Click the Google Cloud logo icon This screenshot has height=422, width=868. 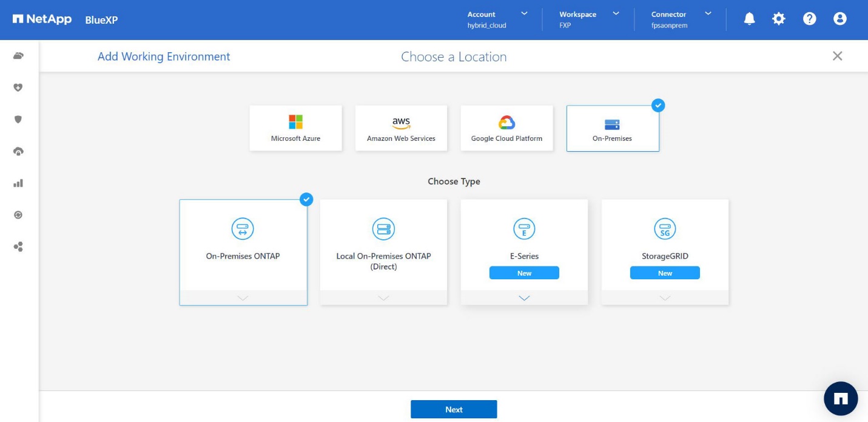506,123
